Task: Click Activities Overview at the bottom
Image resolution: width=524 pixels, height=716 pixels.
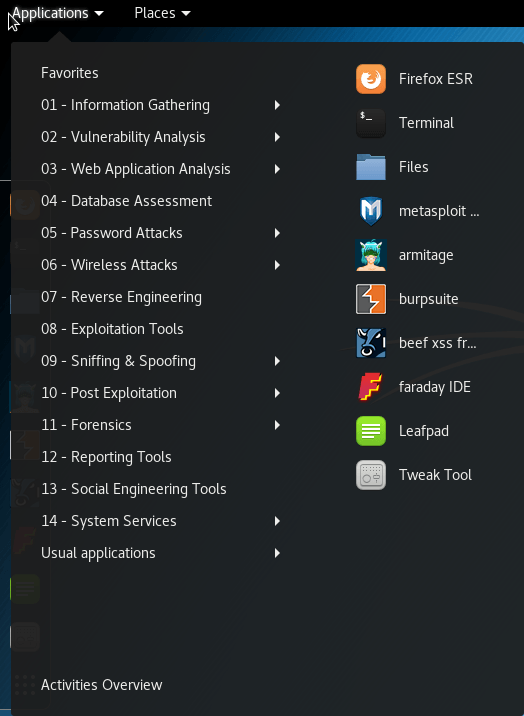Action: pyautogui.click(x=101, y=685)
